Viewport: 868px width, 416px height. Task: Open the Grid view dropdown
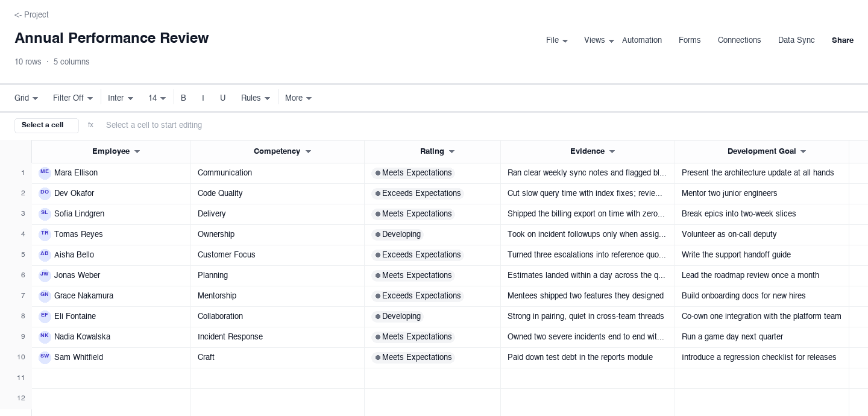(x=27, y=98)
